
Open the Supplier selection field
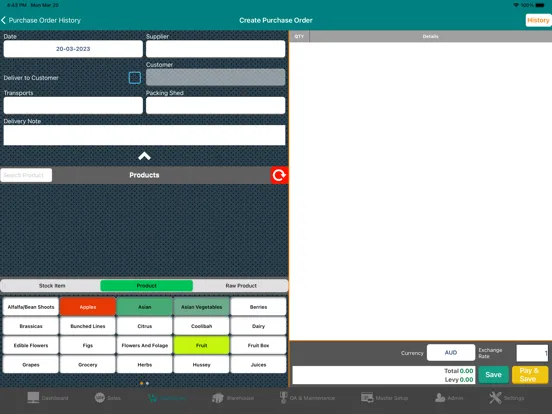215,49
